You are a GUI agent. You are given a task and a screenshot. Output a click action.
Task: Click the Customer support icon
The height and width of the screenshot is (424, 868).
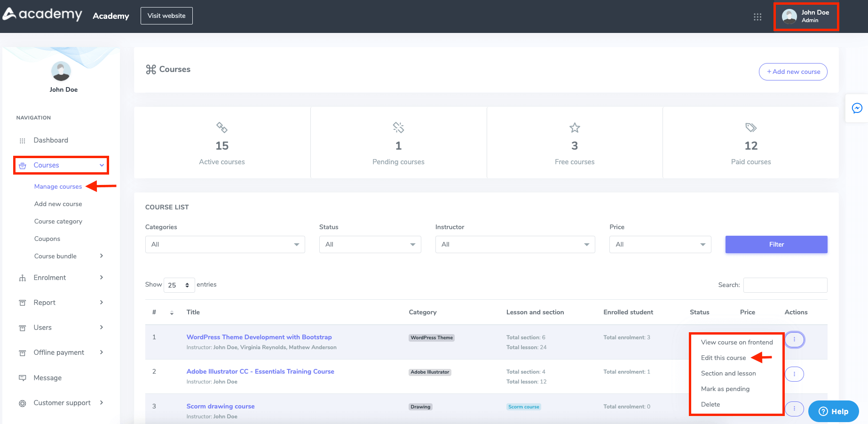(x=22, y=403)
